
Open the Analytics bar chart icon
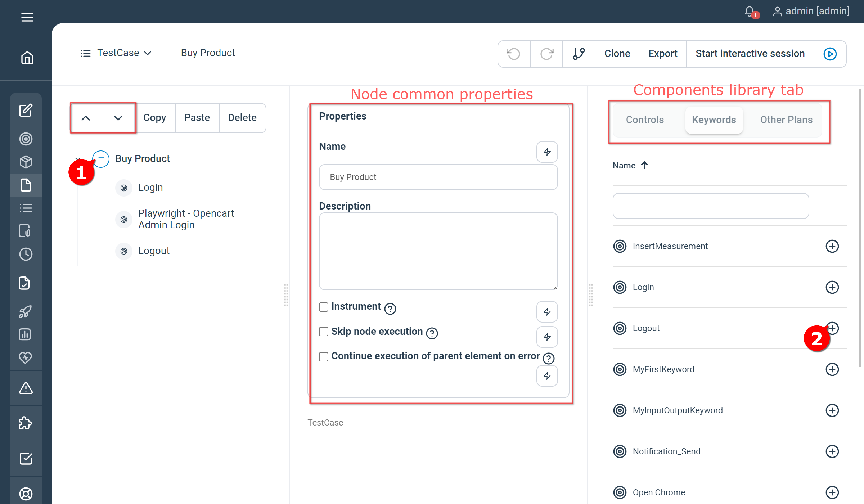click(26, 334)
